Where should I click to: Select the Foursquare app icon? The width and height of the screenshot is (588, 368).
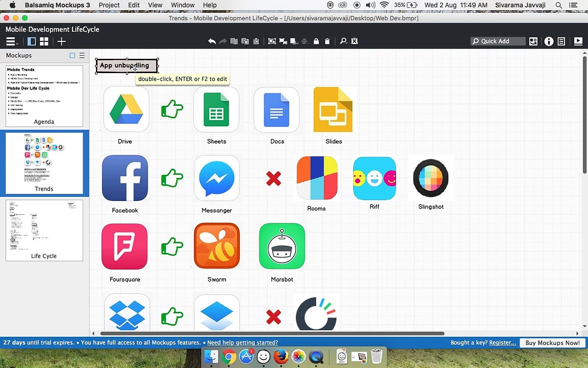coord(125,247)
